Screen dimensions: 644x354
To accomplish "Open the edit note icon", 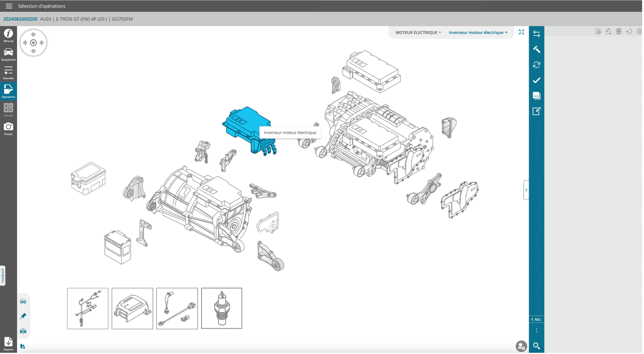I will 537,111.
